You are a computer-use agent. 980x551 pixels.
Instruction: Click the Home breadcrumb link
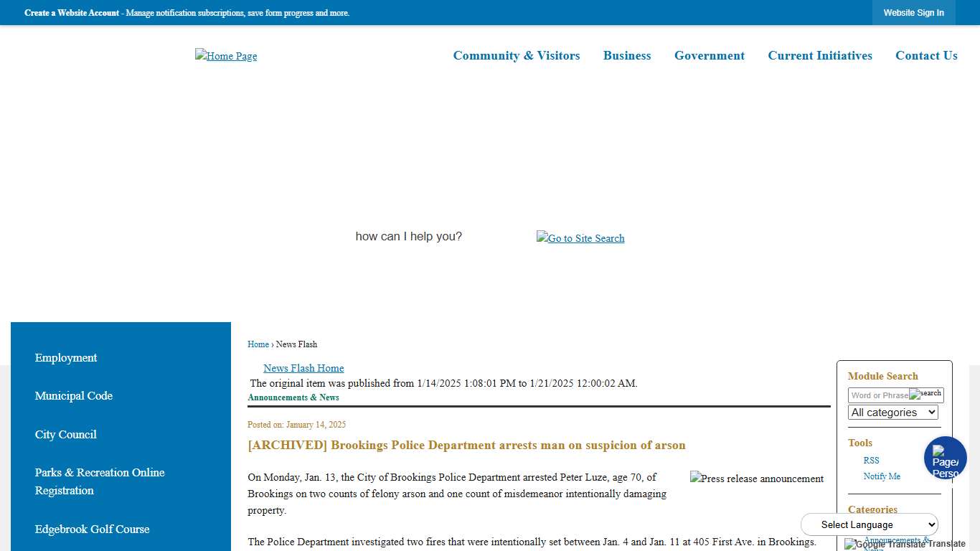pos(258,344)
